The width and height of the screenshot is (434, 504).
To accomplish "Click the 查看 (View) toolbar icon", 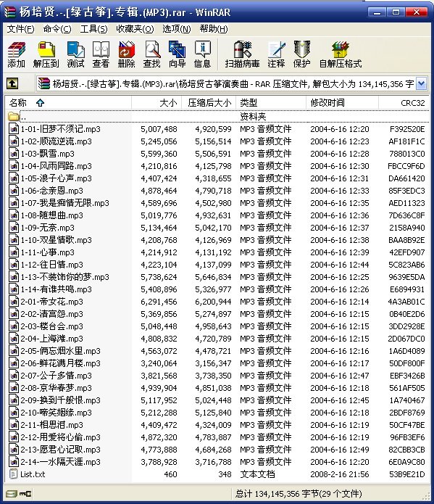I will [101, 50].
